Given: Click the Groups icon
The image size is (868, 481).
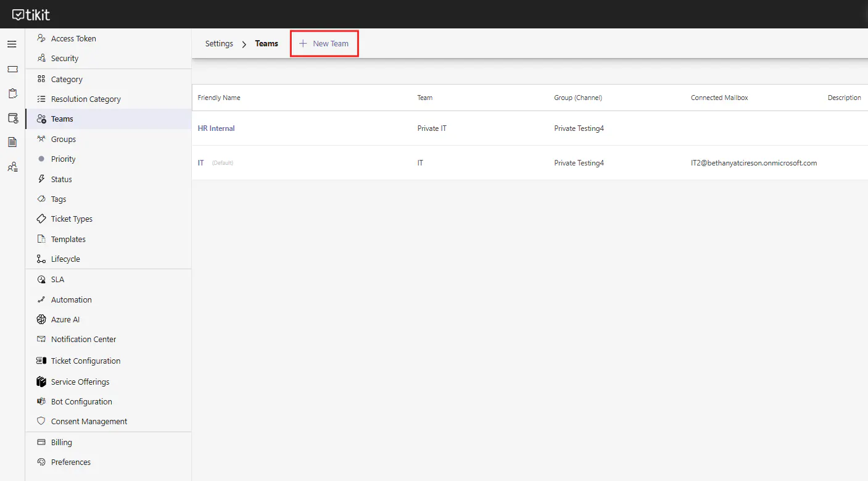Looking at the screenshot, I should click(41, 139).
